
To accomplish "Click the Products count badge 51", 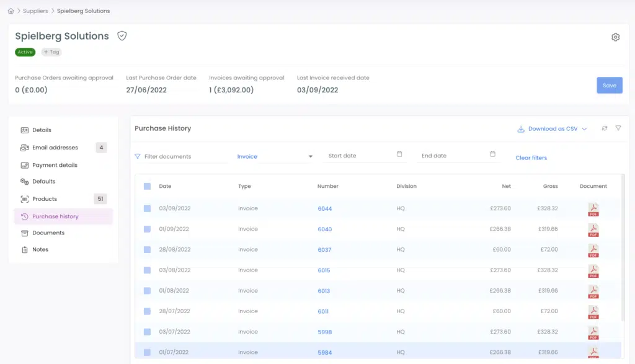I will click(100, 199).
